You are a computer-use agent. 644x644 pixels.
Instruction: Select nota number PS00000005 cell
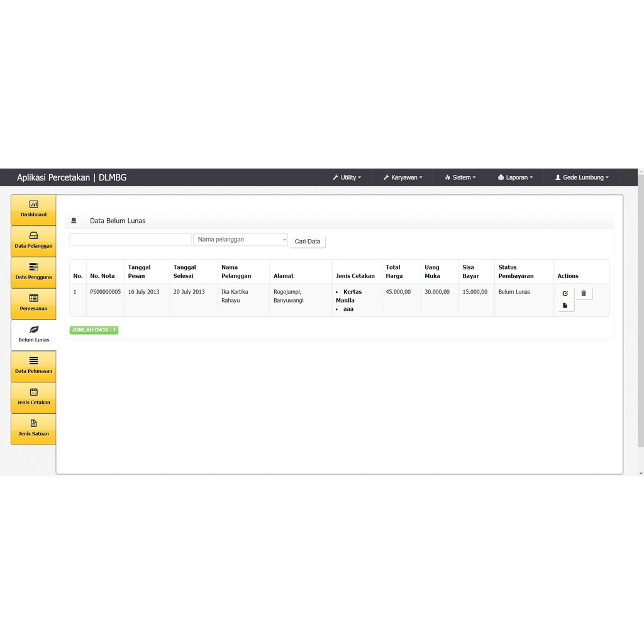tap(106, 292)
